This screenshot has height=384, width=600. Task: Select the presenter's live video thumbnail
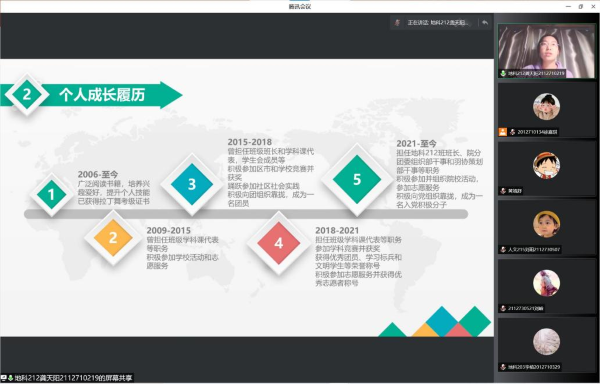pyautogui.click(x=546, y=51)
